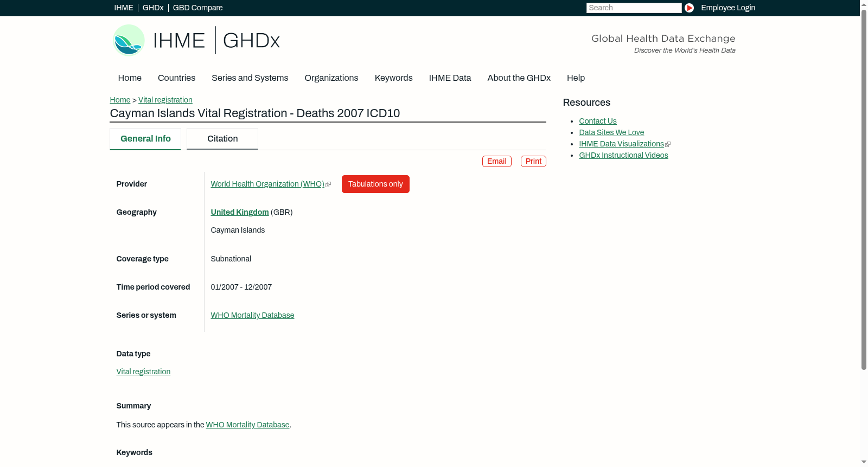Switch to the Citation tab
Viewport: 868px width, 467px height.
tap(222, 139)
